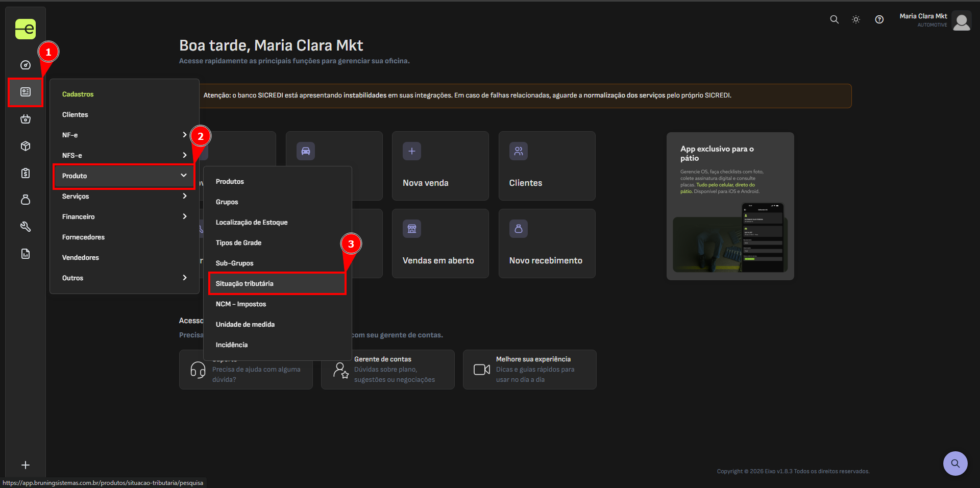Click the App exclusivo para o pátio banner title

pos(717,153)
